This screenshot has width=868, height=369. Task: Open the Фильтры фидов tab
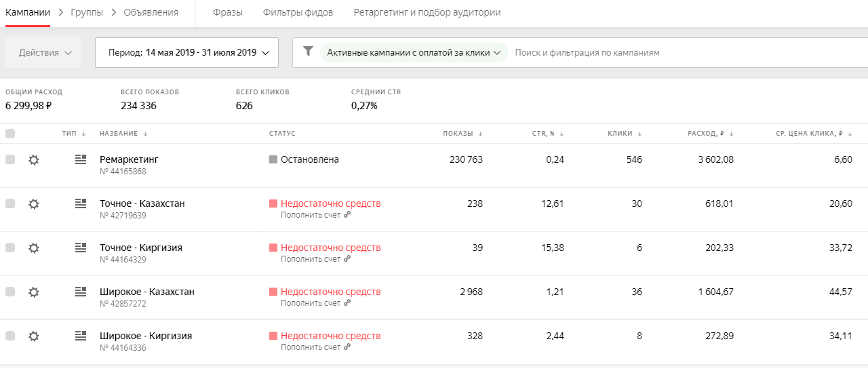click(x=298, y=12)
